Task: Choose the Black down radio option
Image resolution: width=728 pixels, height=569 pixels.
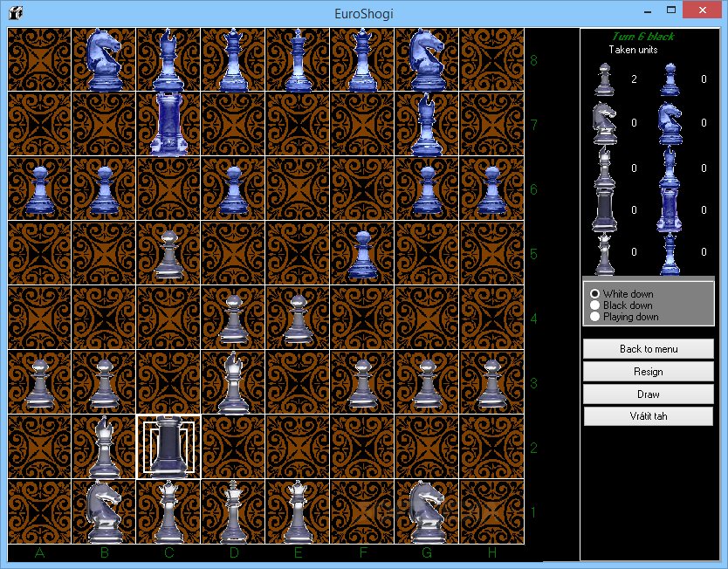Action: (622, 305)
